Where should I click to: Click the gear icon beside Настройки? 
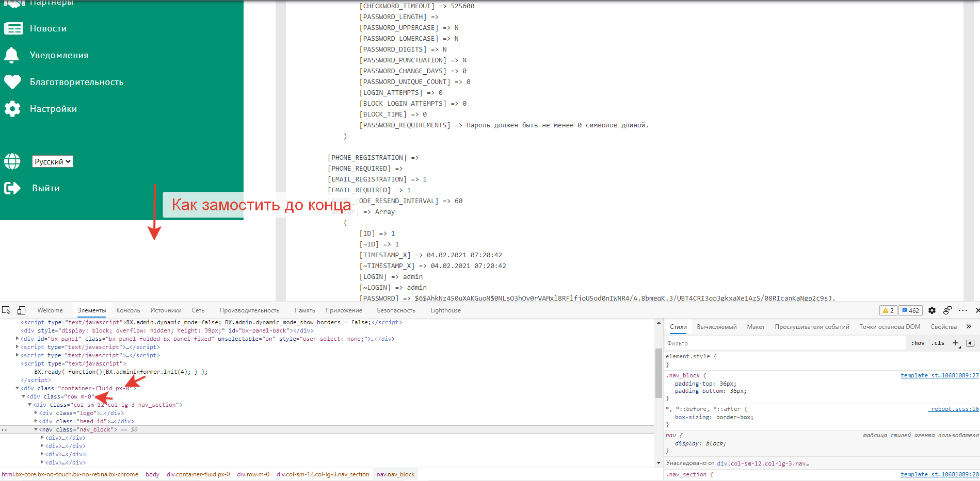[12, 109]
